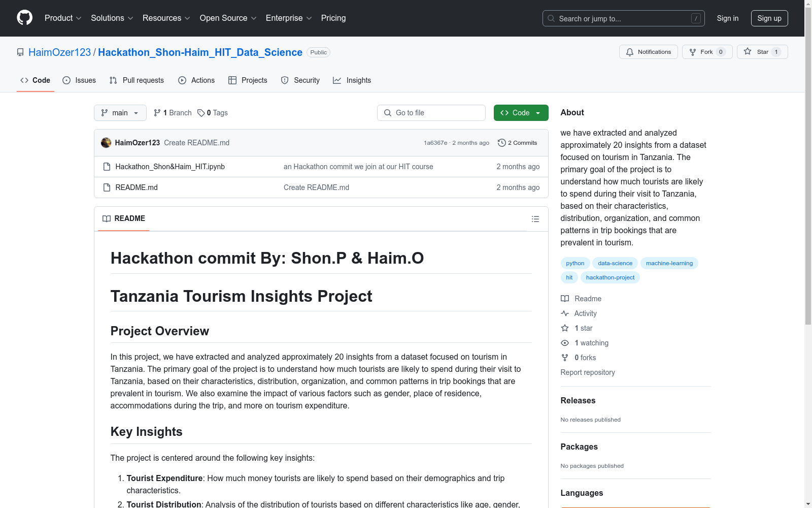View the 2 Commits history link
The width and height of the screenshot is (812, 508).
[x=518, y=143]
